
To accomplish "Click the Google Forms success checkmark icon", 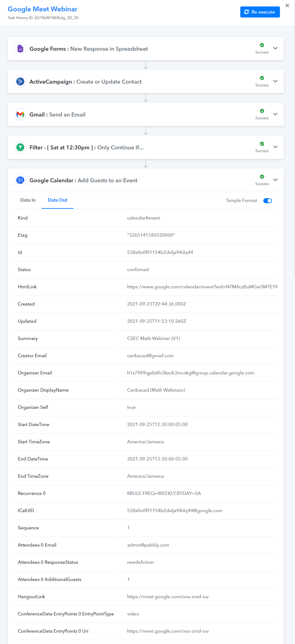I will (x=262, y=45).
